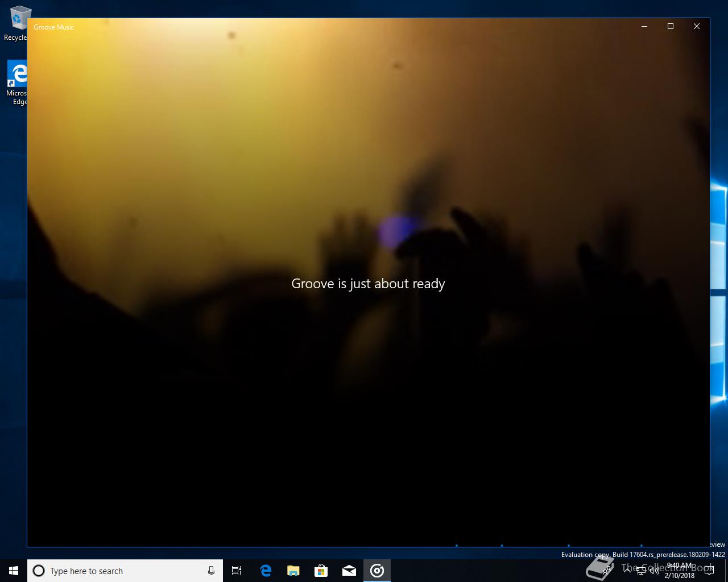Show hidden system tray icons

tap(627, 570)
